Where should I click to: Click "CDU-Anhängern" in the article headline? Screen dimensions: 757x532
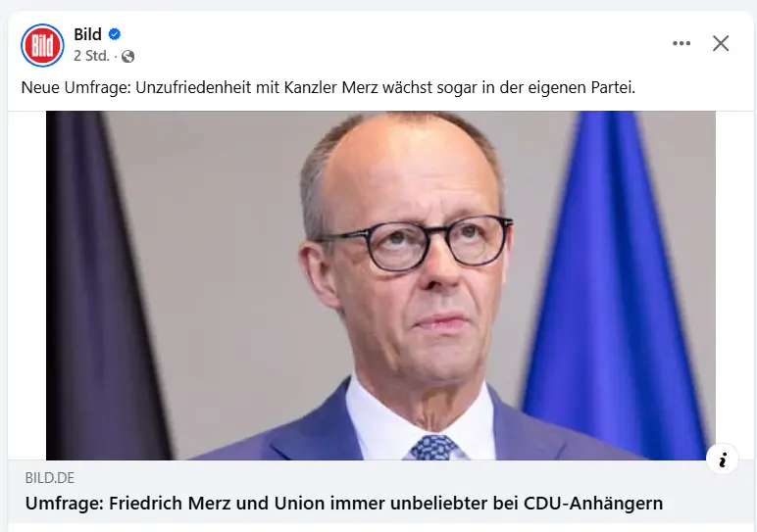[602, 504]
